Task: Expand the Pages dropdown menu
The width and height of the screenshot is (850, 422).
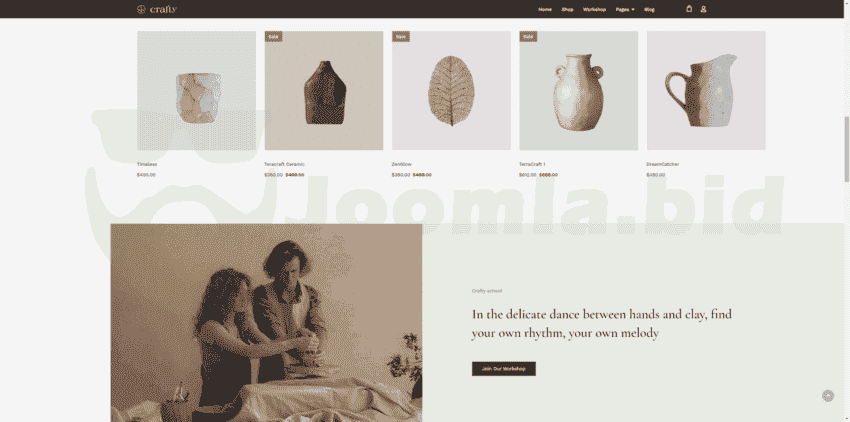Action: (625, 9)
